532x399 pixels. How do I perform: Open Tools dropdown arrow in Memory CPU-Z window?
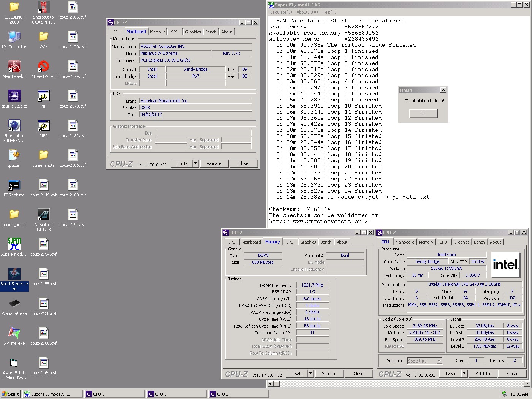tap(310, 374)
